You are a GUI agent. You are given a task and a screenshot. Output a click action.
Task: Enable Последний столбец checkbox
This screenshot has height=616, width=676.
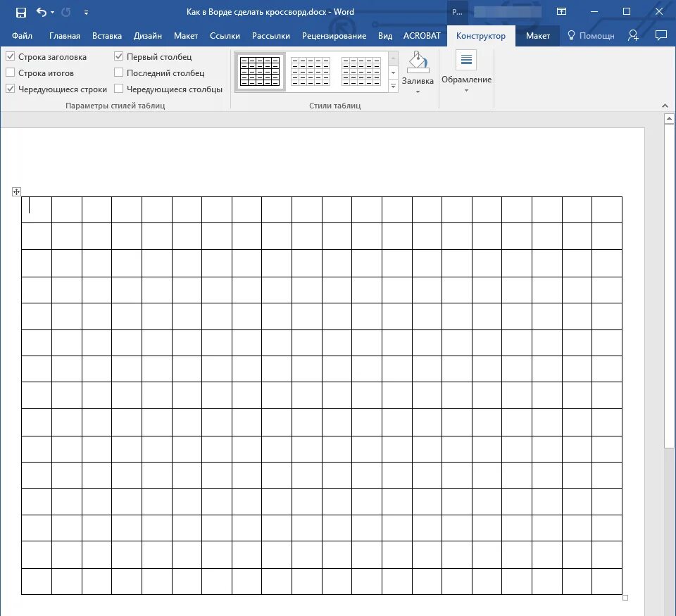118,73
